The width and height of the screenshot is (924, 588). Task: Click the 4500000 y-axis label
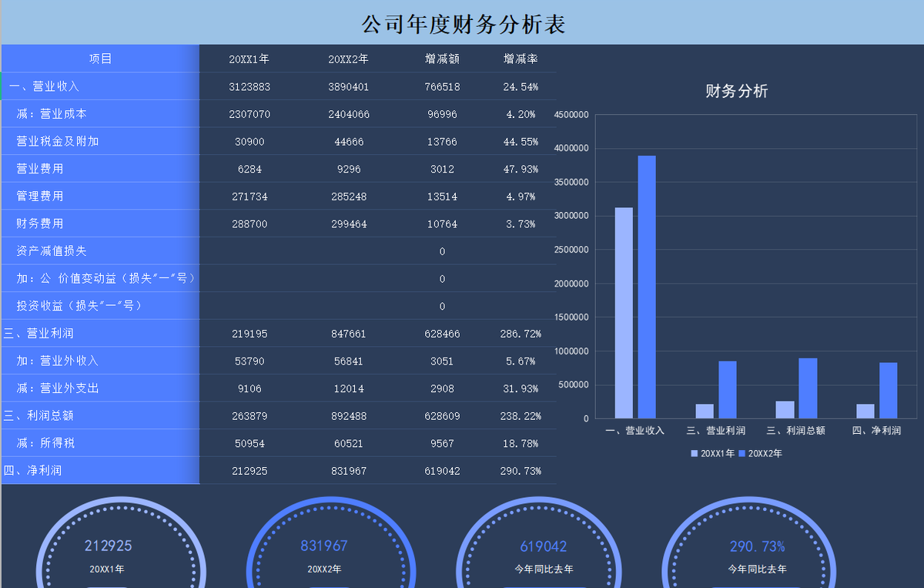coord(571,115)
